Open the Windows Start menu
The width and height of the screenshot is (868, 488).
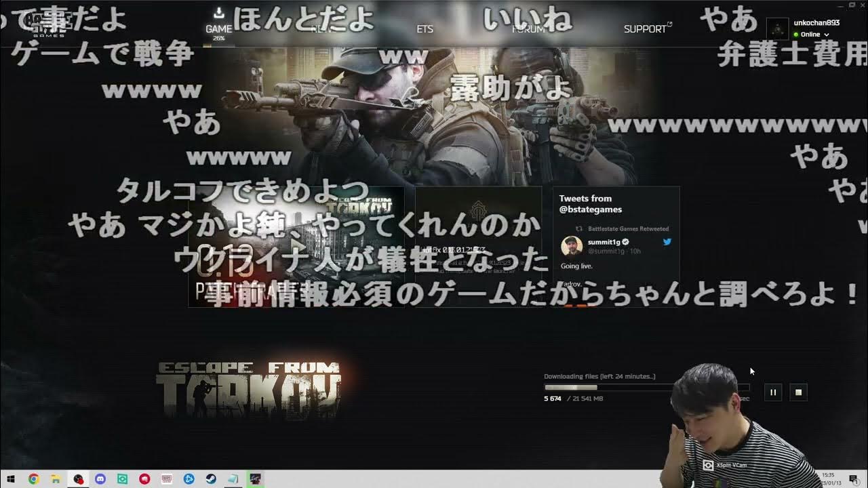11,479
